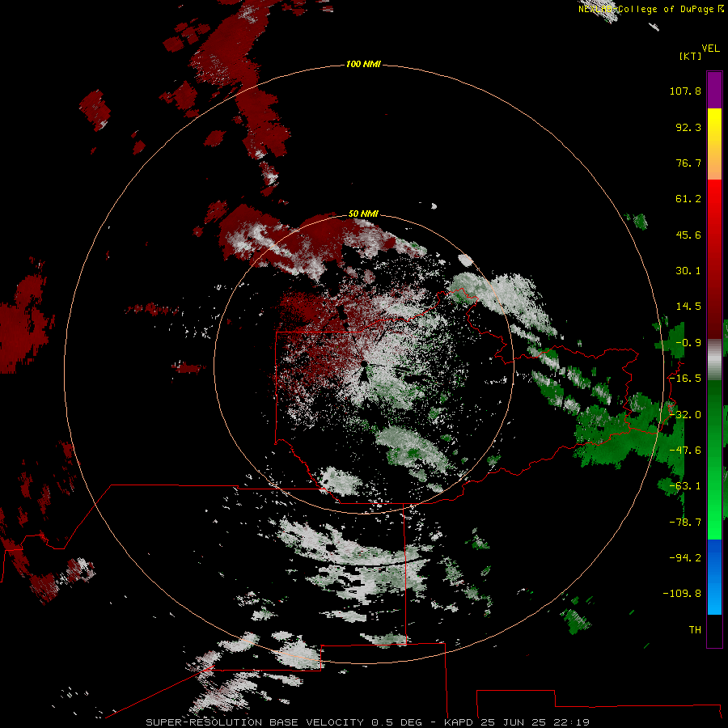Click the gray near-zero segment of color bar
The width and height of the screenshot is (728, 728).
(714, 360)
